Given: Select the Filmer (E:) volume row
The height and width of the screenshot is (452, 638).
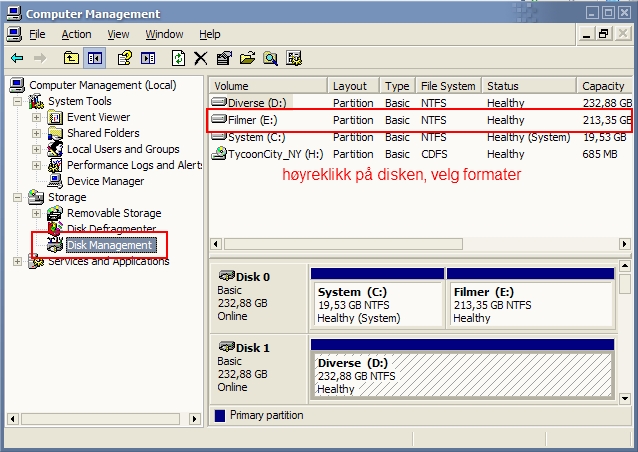Looking at the screenshot, I should tap(421, 120).
